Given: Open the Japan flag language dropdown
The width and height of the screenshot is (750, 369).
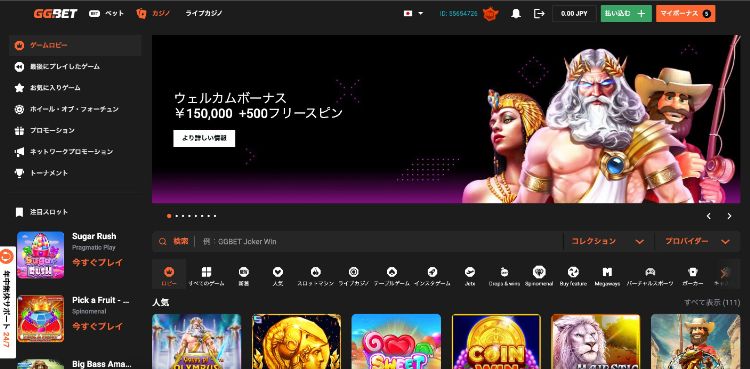Looking at the screenshot, I should point(413,13).
